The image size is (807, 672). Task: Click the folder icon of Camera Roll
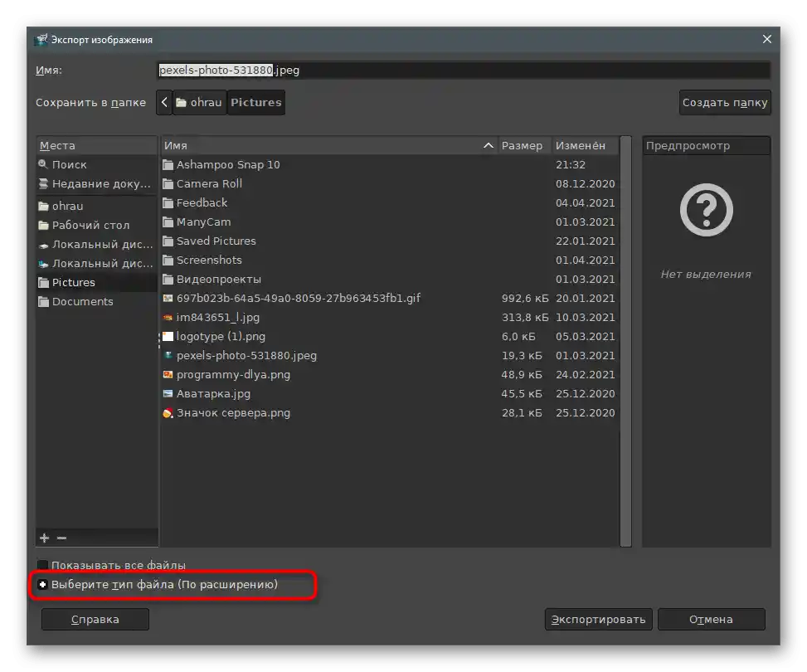[168, 184]
